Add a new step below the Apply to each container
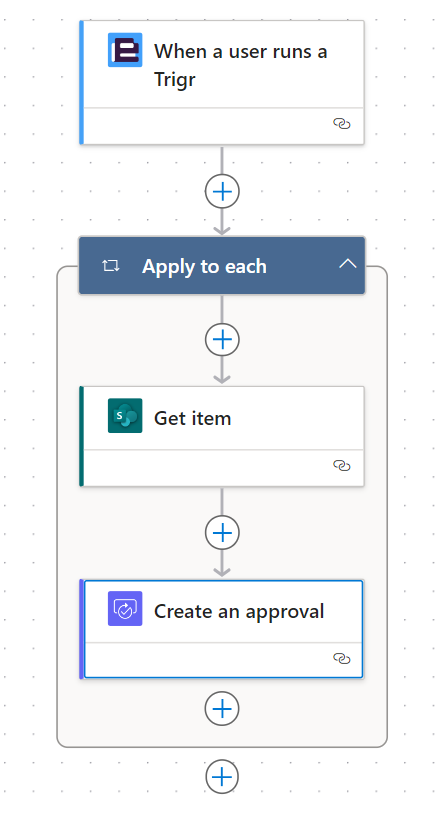The height and width of the screenshot is (818, 438). (222, 777)
